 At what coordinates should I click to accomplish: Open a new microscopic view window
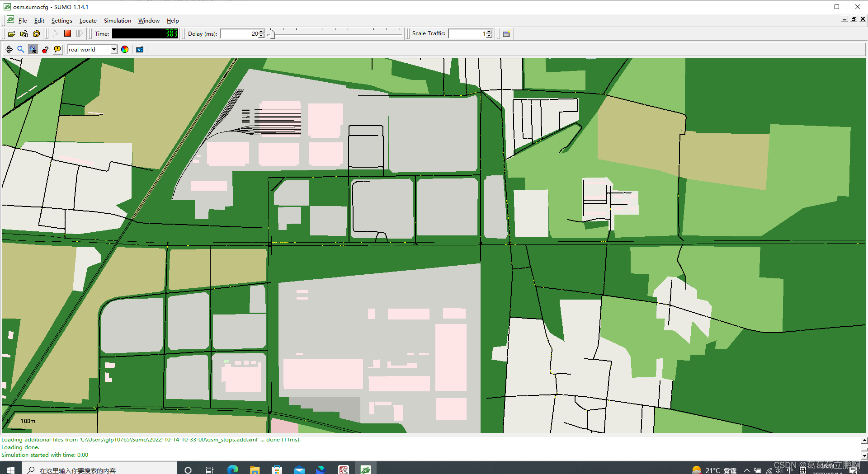506,34
